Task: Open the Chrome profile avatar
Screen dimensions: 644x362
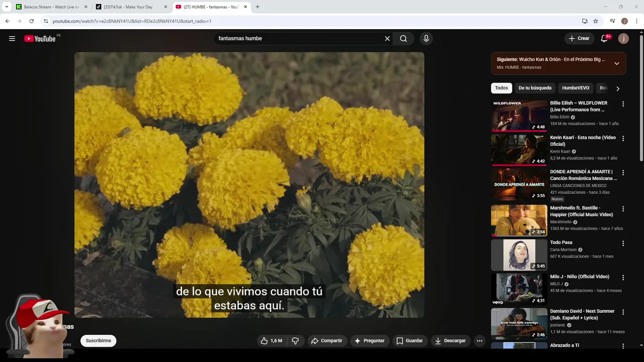Action: pos(624,21)
